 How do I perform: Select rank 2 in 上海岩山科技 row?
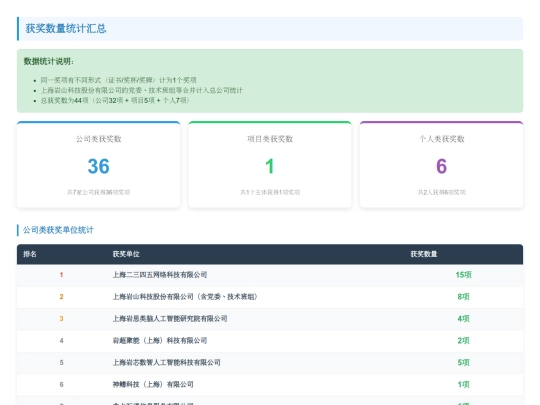pos(61,297)
